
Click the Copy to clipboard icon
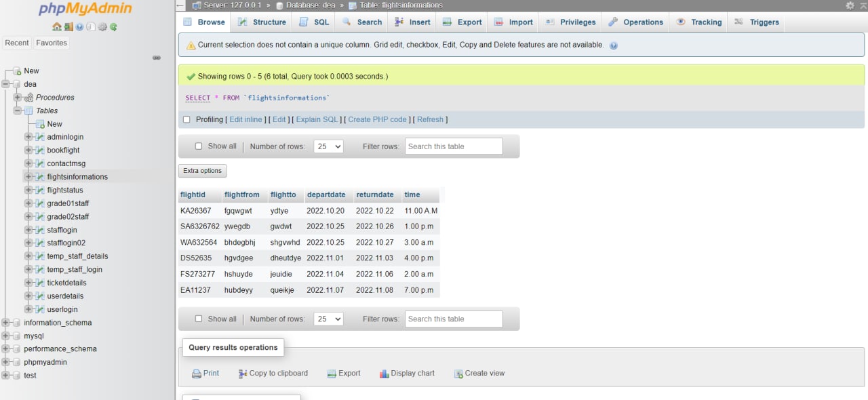(243, 374)
